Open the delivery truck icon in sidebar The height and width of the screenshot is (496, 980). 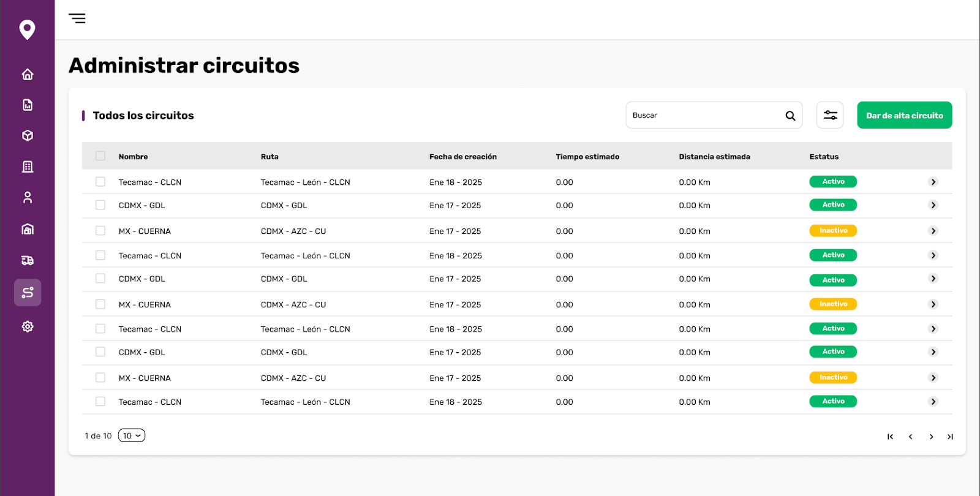tap(28, 260)
